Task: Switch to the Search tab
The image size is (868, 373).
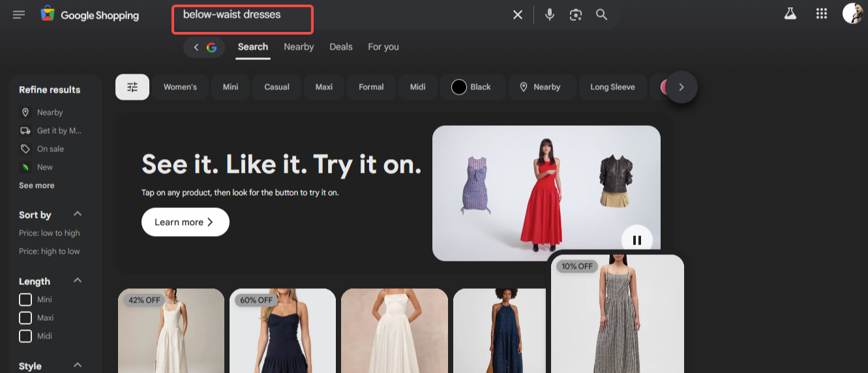Action: tap(253, 47)
